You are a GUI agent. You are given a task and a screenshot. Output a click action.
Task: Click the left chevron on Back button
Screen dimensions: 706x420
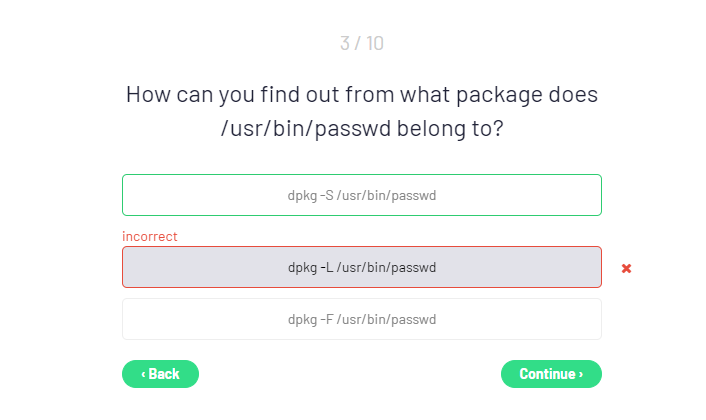[x=143, y=374]
